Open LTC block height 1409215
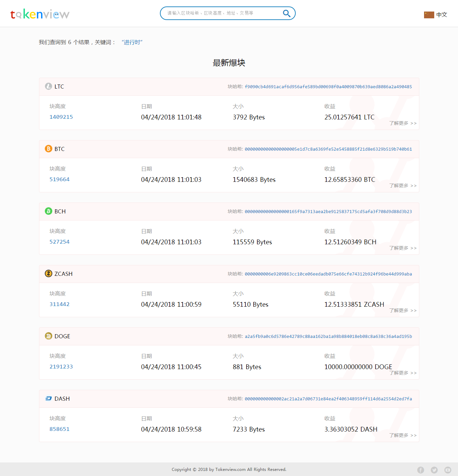 (x=61, y=117)
